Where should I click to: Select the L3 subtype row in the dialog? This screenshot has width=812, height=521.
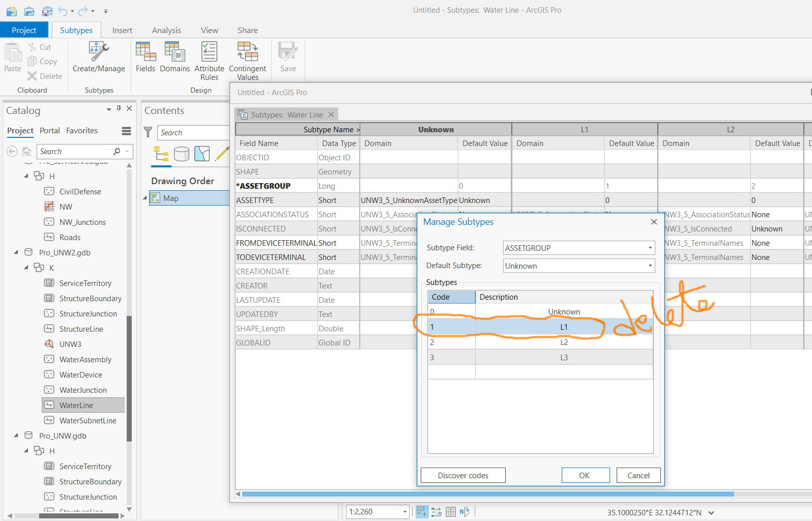(540, 357)
